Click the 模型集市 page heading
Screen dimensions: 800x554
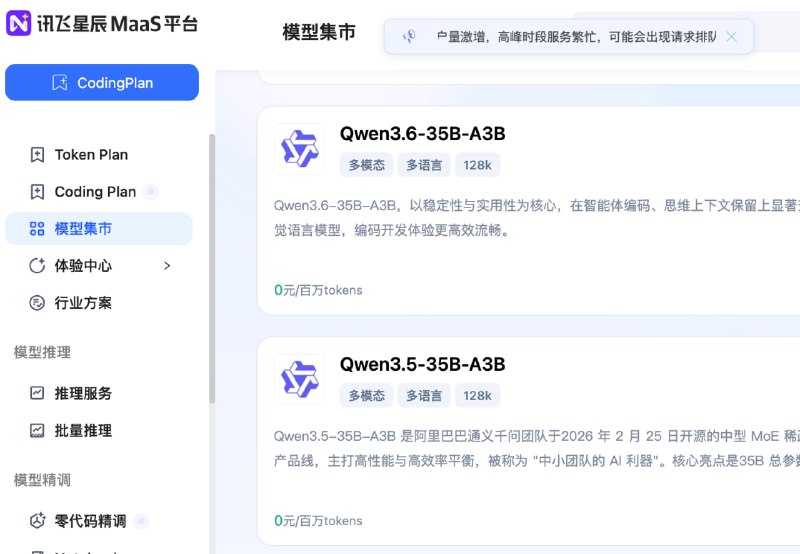tap(319, 32)
